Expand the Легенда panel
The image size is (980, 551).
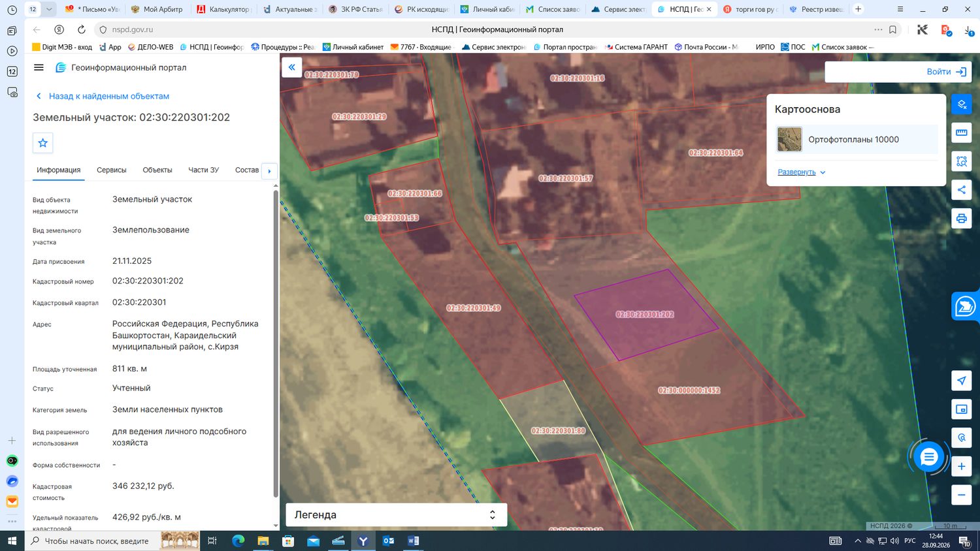pyautogui.click(x=397, y=514)
